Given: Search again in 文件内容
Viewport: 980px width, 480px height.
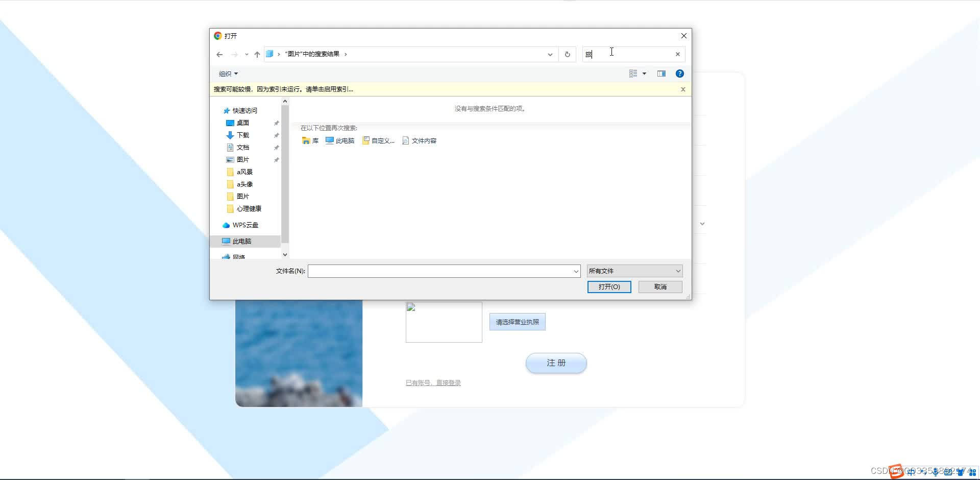Looking at the screenshot, I should pyautogui.click(x=419, y=141).
